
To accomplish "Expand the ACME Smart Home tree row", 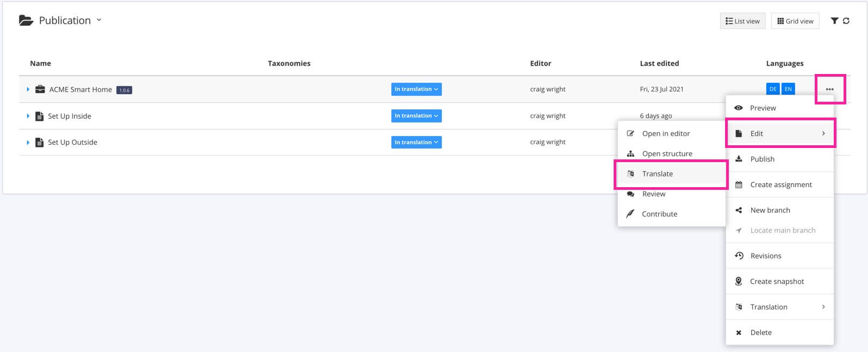I will (x=28, y=89).
